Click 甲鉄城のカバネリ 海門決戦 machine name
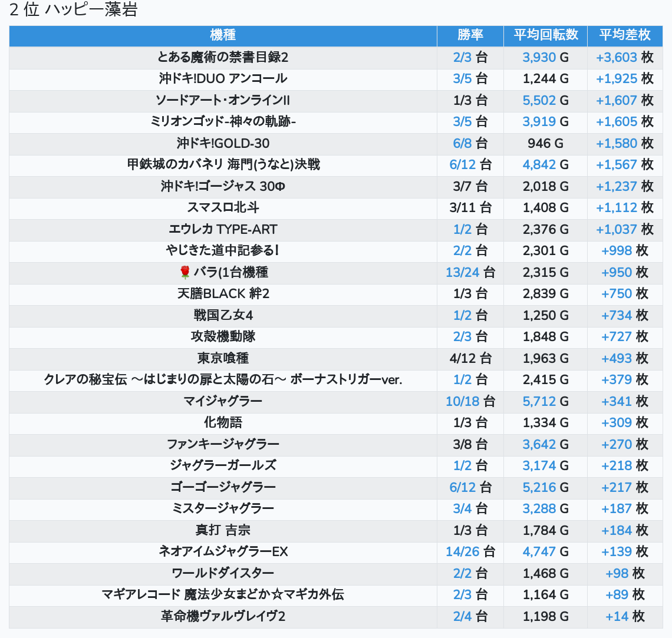The height and width of the screenshot is (638, 672). point(223,164)
